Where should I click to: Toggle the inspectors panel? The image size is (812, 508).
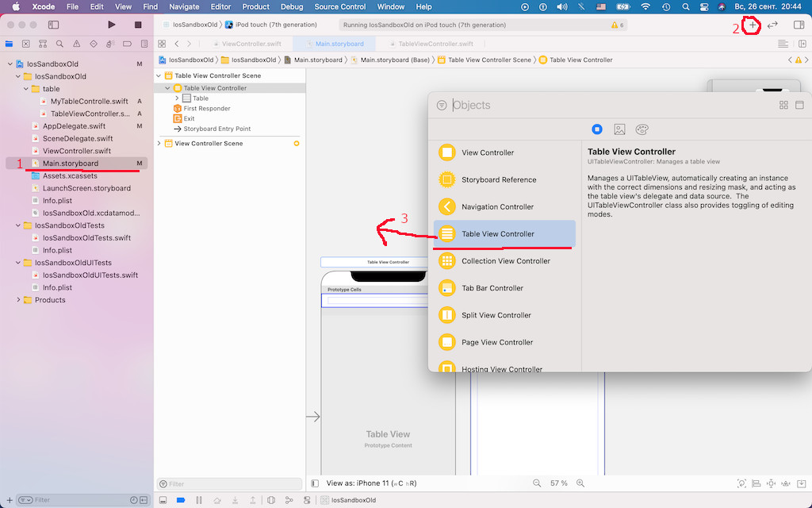tap(799, 25)
